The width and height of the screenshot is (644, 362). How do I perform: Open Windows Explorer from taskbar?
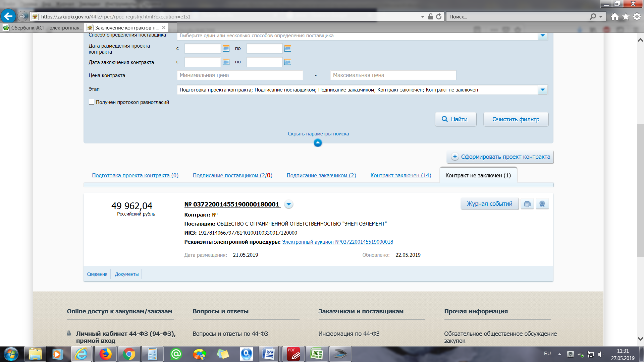point(35,354)
